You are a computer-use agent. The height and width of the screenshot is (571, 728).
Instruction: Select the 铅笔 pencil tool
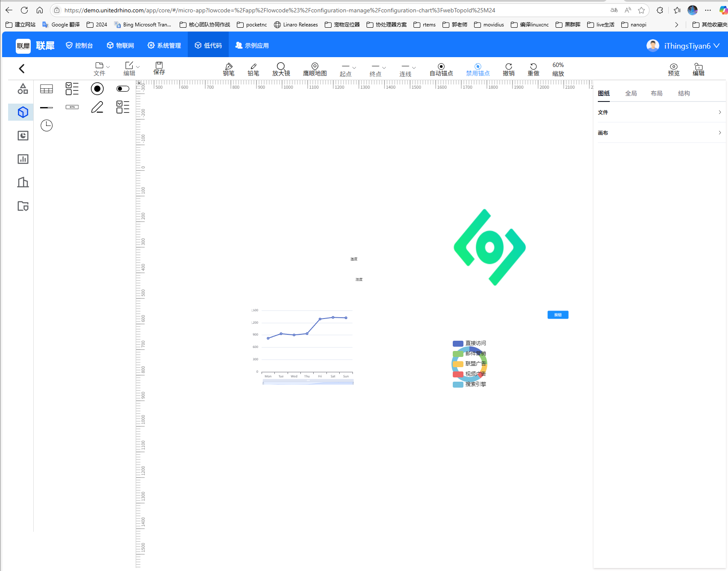pos(253,70)
